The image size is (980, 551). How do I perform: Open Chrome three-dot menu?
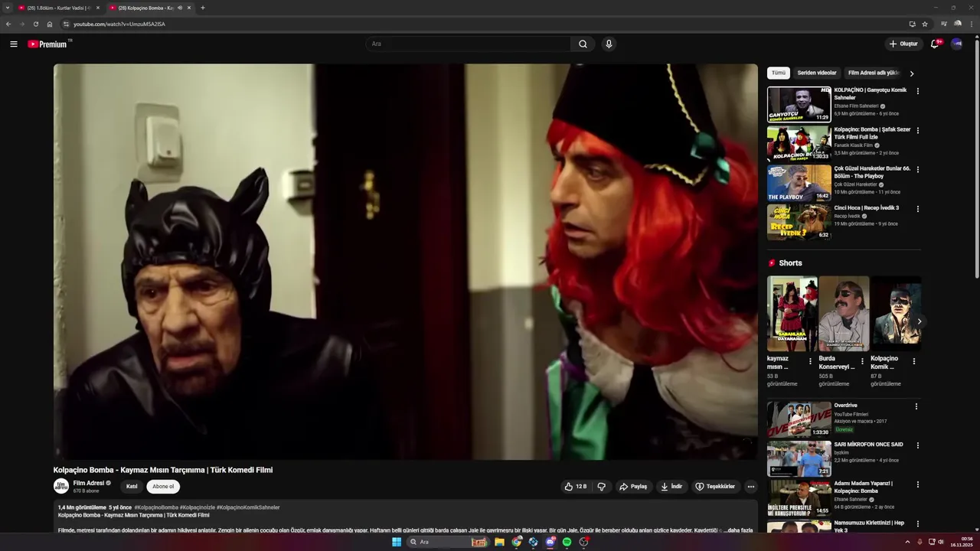coord(972,24)
